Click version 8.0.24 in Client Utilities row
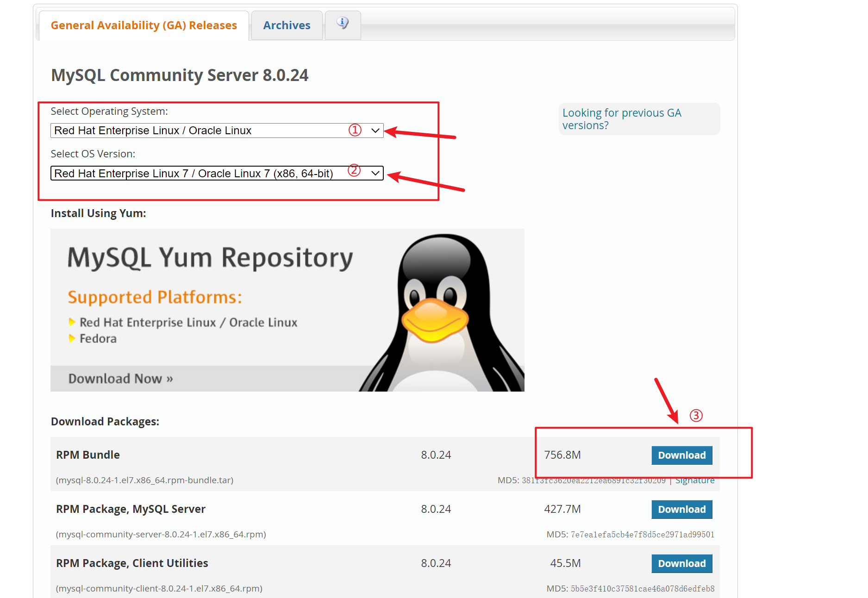The width and height of the screenshot is (868, 598). 436,563
